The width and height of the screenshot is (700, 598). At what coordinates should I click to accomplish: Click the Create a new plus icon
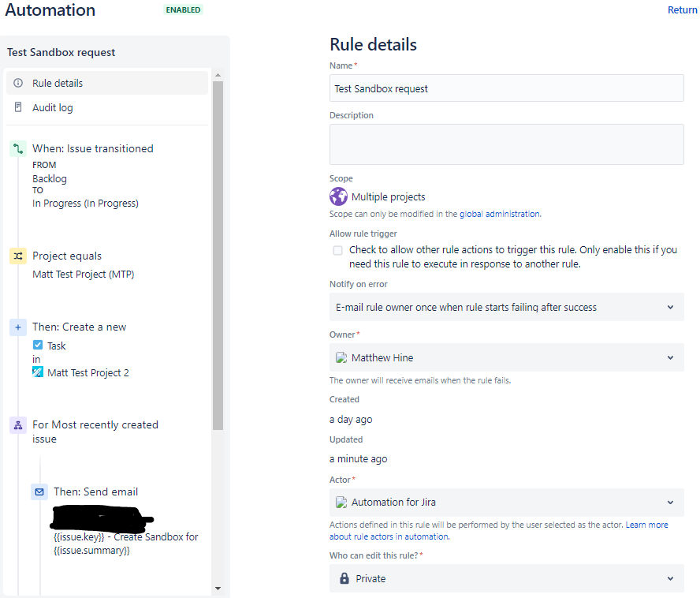(18, 327)
